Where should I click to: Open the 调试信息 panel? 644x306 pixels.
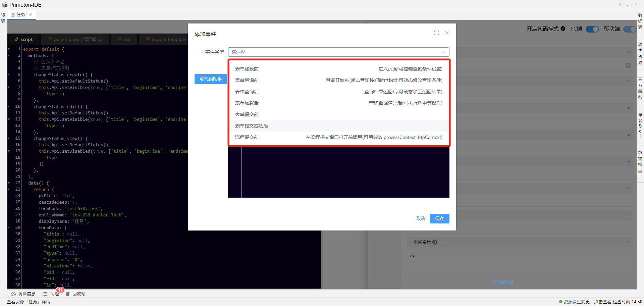[x=23, y=294]
